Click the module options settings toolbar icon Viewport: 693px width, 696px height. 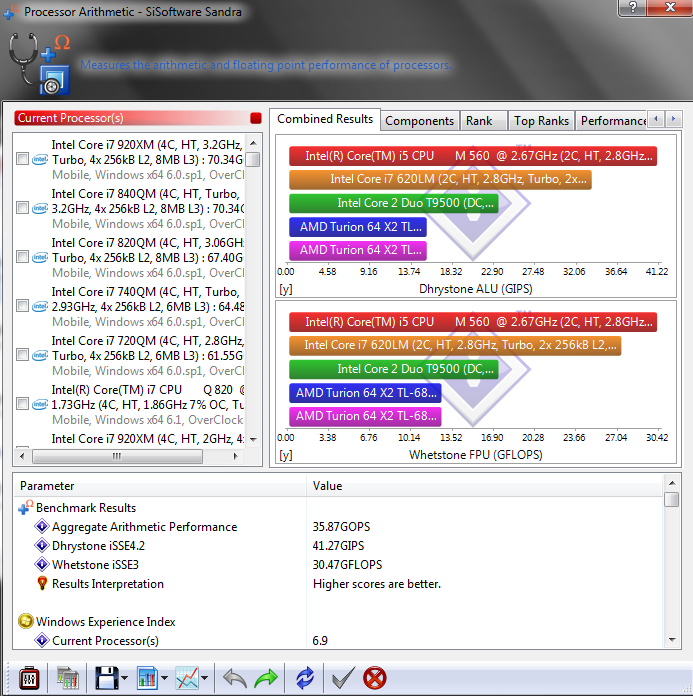29,678
